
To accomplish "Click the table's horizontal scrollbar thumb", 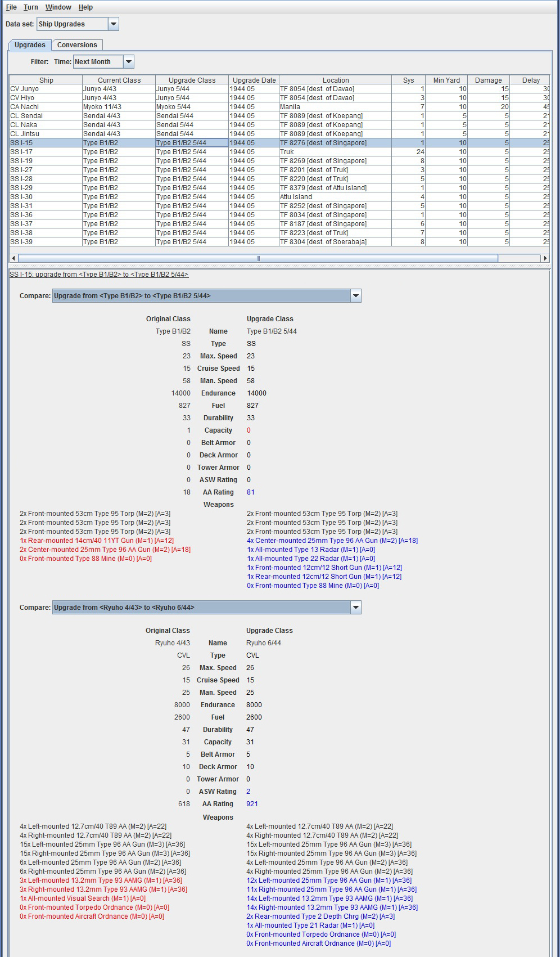I will (x=258, y=258).
